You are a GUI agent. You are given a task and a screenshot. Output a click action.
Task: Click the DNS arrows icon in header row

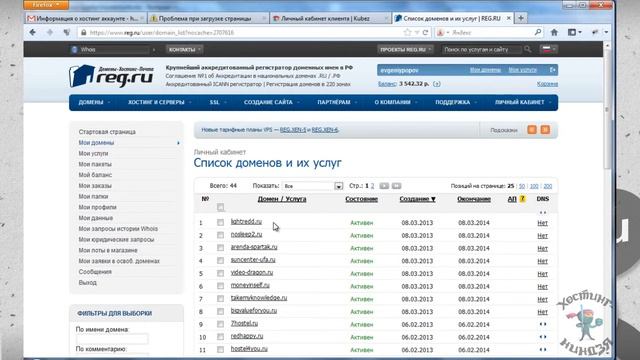[x=542, y=213]
